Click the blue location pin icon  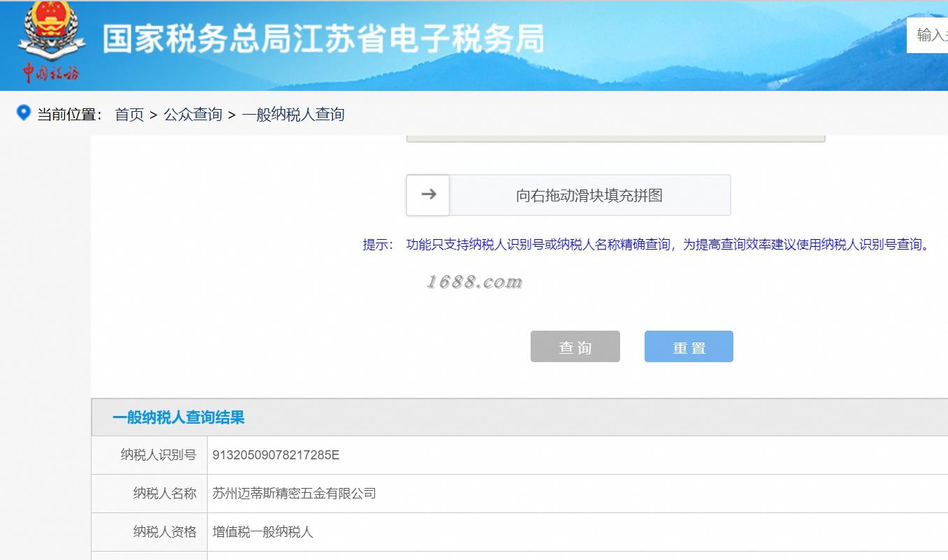coord(24,113)
